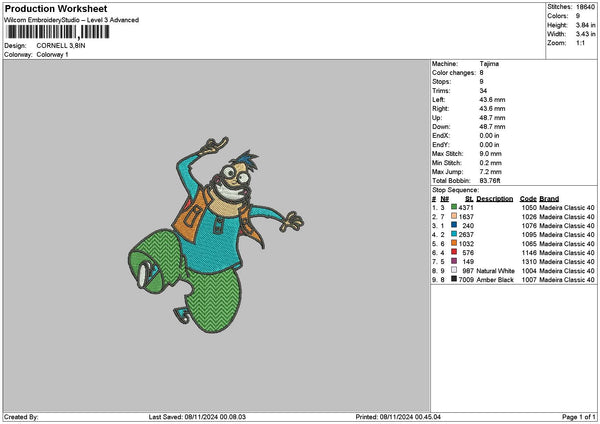Click the 'Created By:' footer label
Screen dimensions: 600x424
[x=21, y=417]
